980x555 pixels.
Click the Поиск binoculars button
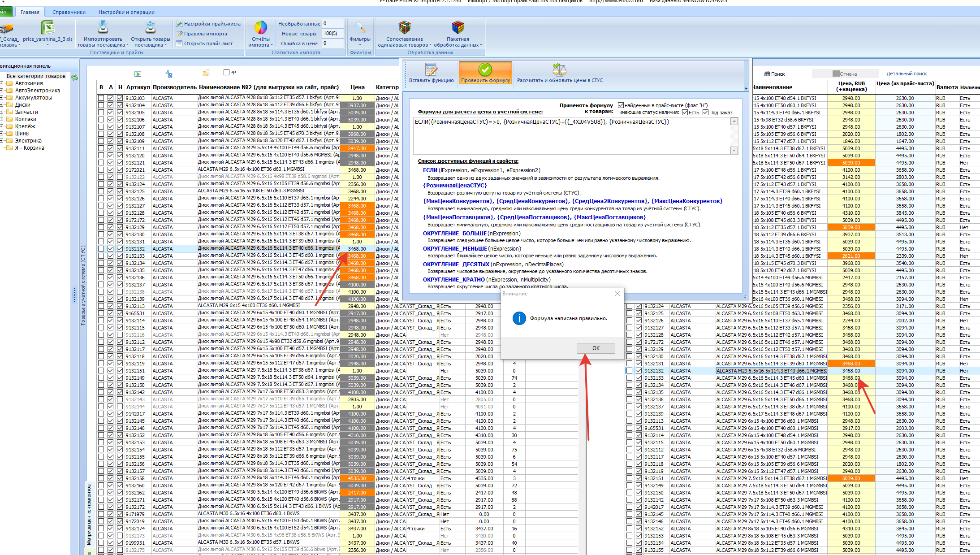pos(774,74)
